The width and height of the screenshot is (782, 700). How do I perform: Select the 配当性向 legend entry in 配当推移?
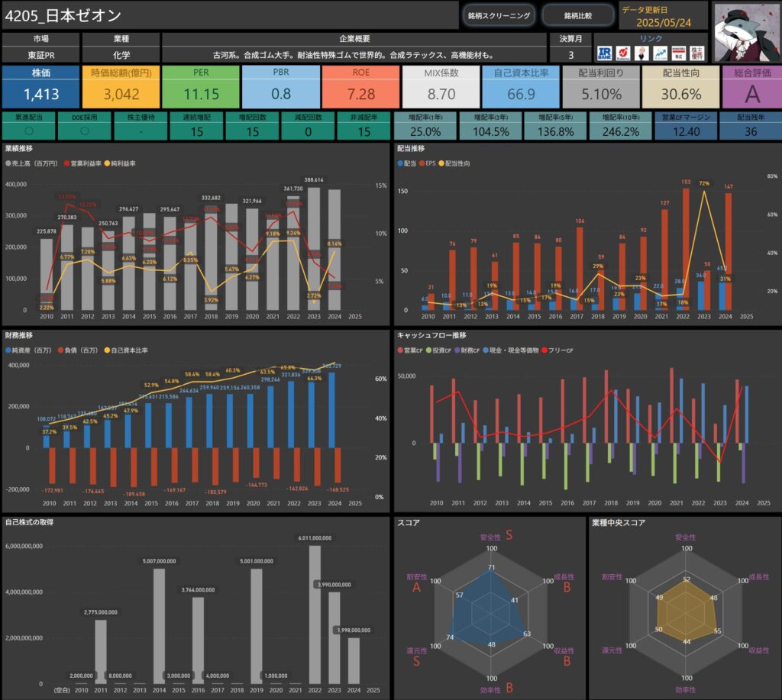[x=454, y=163]
